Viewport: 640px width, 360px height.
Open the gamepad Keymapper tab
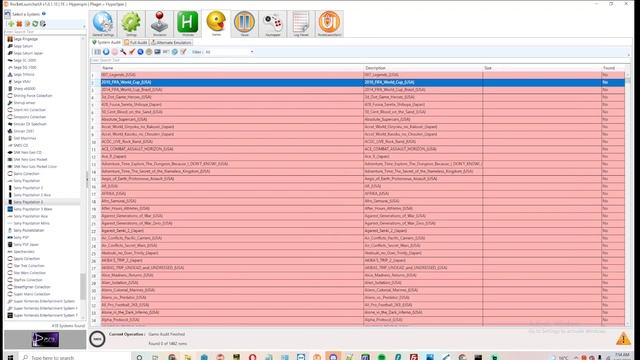272,24
